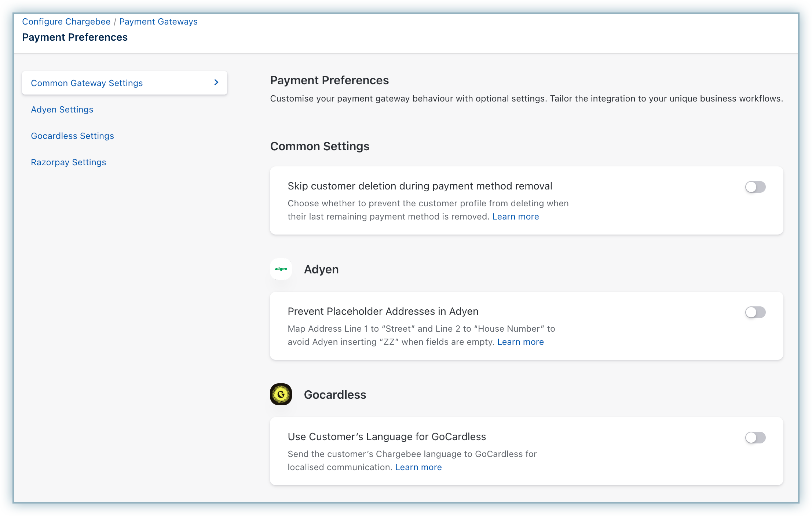Click the Common Settings heading
The image size is (812, 516).
click(x=319, y=146)
